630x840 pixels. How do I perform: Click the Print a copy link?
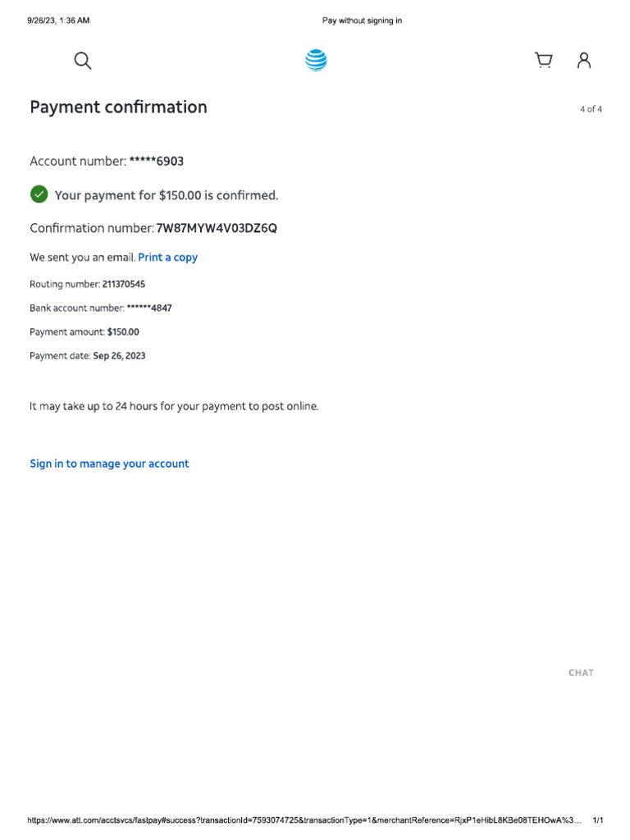click(x=167, y=258)
